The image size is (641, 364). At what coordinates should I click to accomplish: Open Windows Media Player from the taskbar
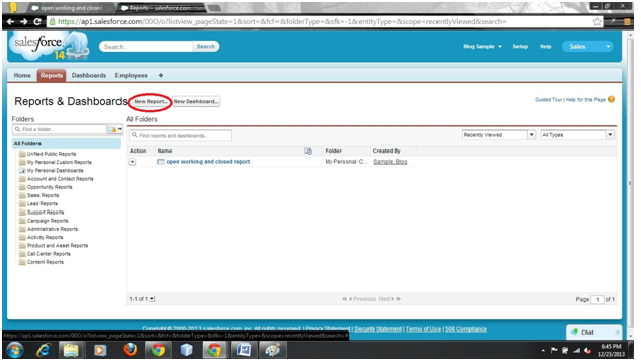click(x=100, y=351)
